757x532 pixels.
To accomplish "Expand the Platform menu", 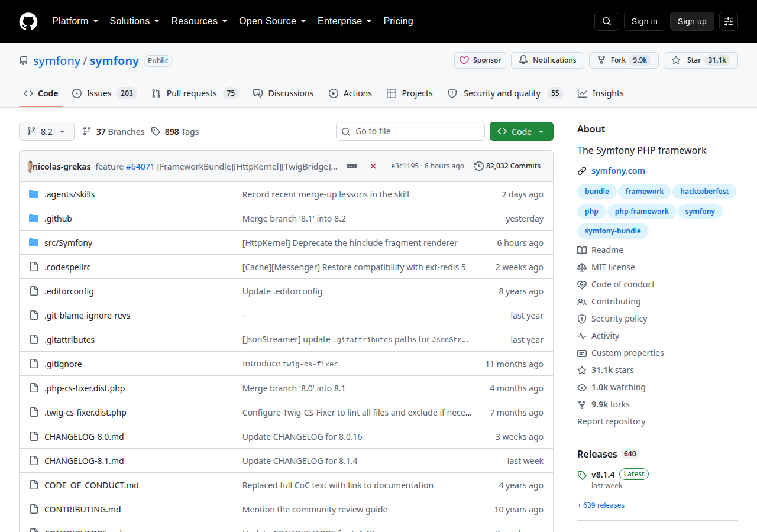I will click(75, 21).
